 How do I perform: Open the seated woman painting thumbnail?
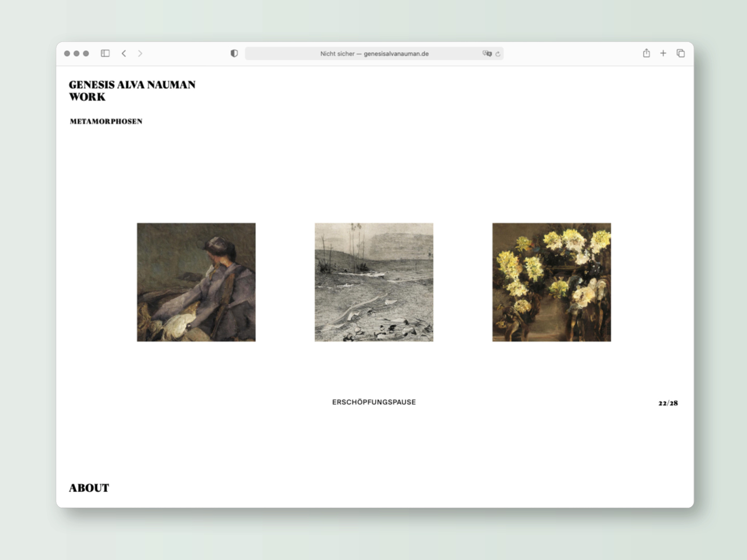pos(196,282)
